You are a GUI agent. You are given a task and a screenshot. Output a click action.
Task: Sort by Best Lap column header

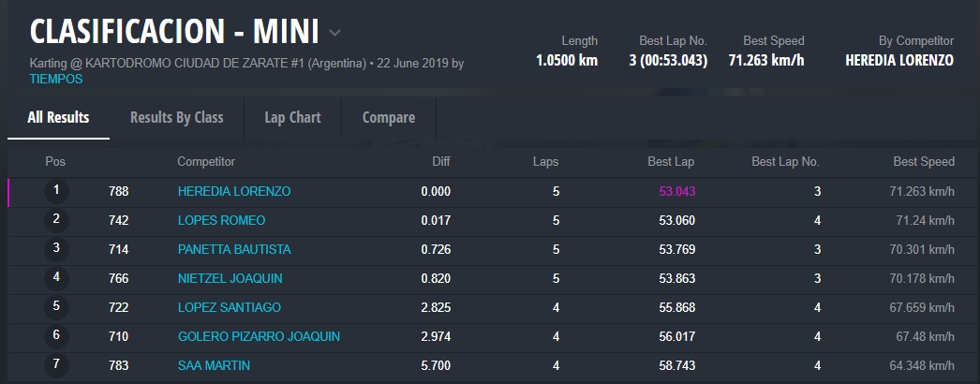[x=671, y=161]
